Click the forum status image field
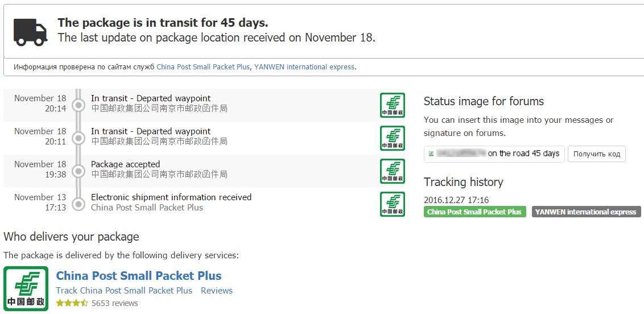This screenshot has width=644, height=314. (x=494, y=154)
